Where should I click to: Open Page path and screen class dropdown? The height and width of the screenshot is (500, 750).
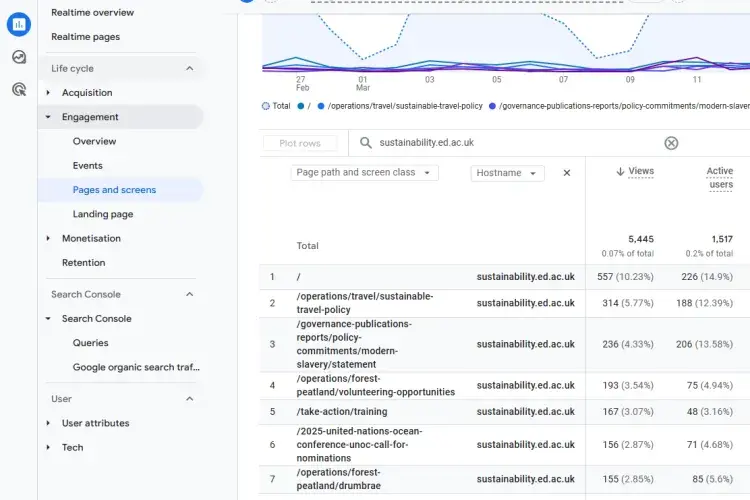365,173
